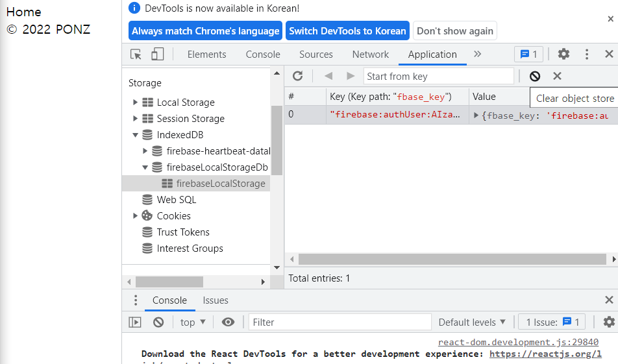Switch to the Console tab in the top bar
Image resolution: width=618 pixels, height=364 pixels.
(263, 55)
